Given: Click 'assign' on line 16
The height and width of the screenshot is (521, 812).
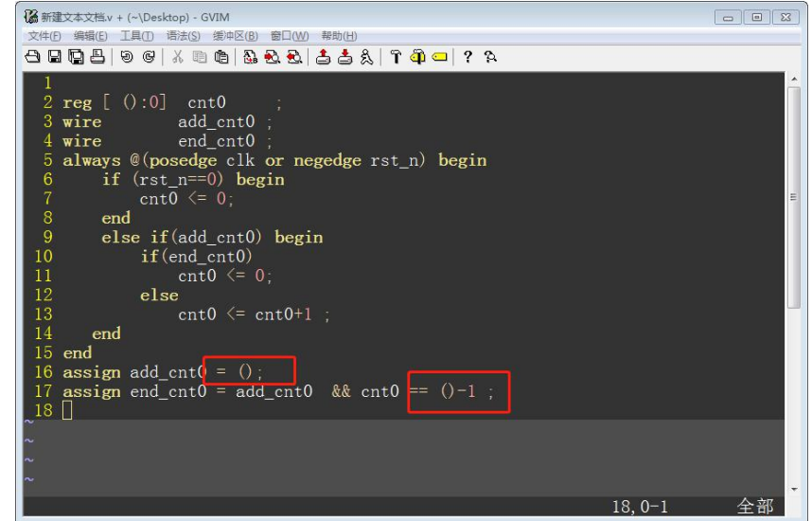Looking at the screenshot, I should [92, 372].
